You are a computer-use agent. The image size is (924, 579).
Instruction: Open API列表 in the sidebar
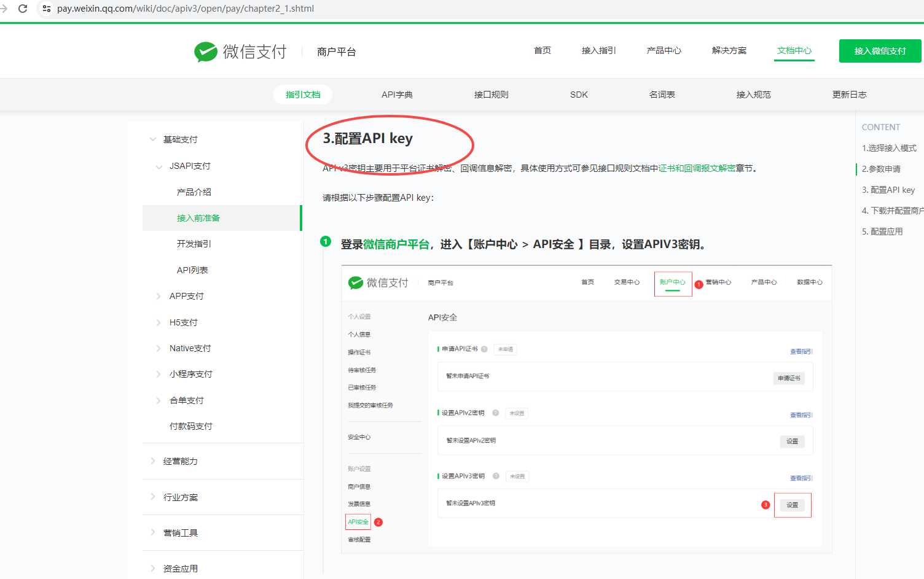pos(192,270)
